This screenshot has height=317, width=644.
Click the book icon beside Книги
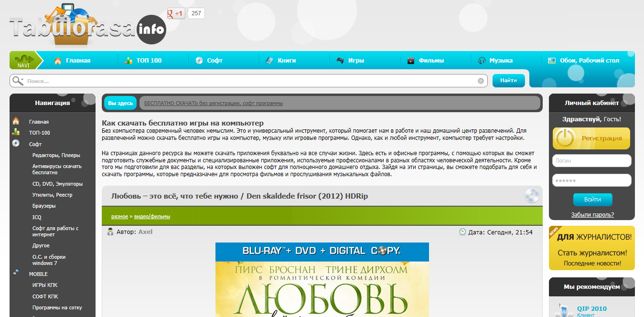tap(269, 61)
